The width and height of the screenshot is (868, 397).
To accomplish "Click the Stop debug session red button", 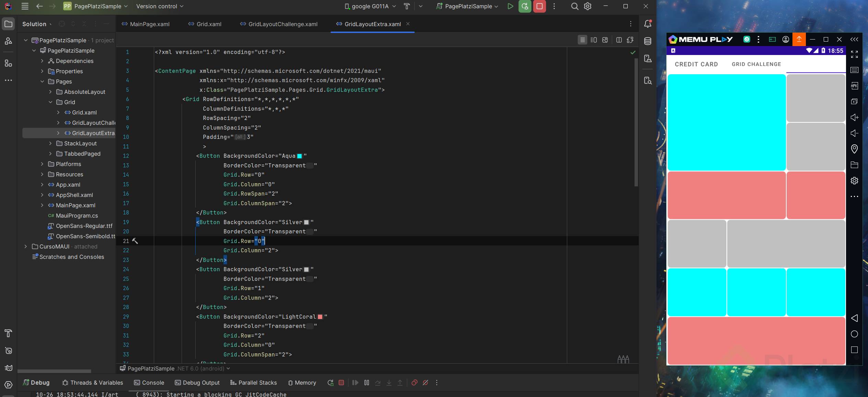I will point(539,6).
